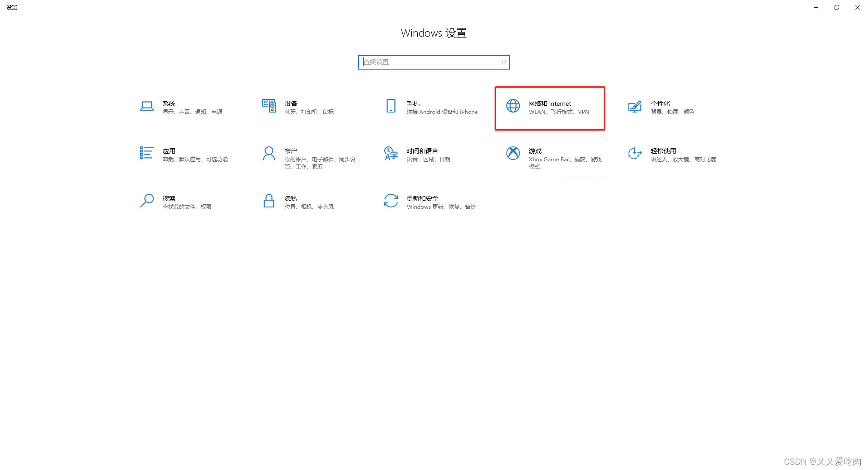Focus the 查找设置 search field
Screen dimensions: 868x470
[434, 62]
